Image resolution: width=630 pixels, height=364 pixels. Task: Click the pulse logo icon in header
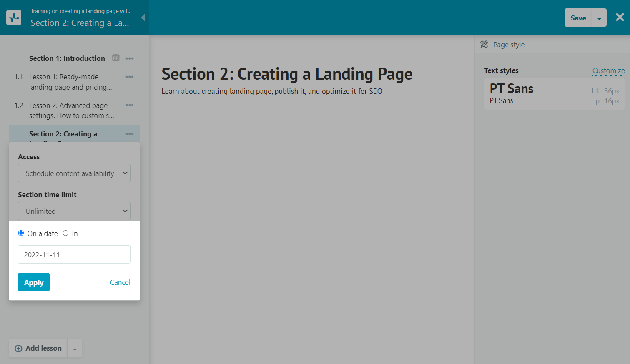(14, 18)
